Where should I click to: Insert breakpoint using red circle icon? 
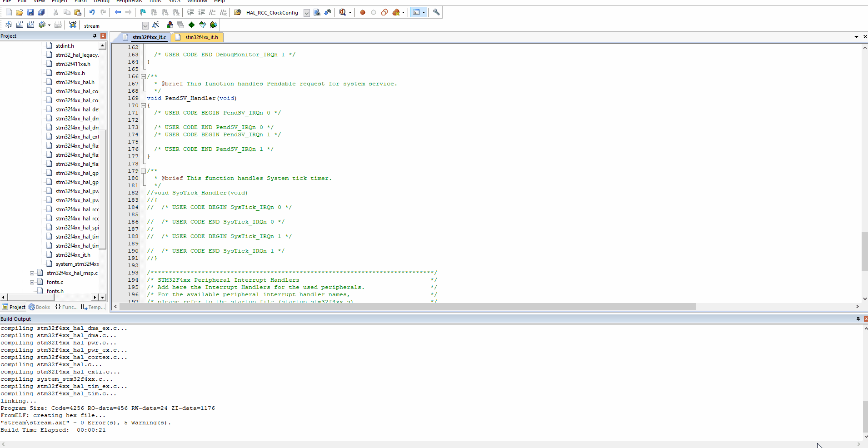pos(363,12)
